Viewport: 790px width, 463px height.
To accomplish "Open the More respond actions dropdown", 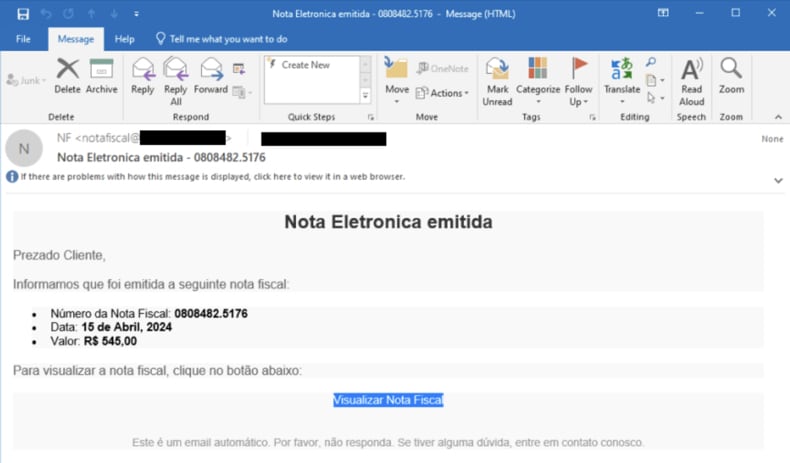I will tap(243, 93).
